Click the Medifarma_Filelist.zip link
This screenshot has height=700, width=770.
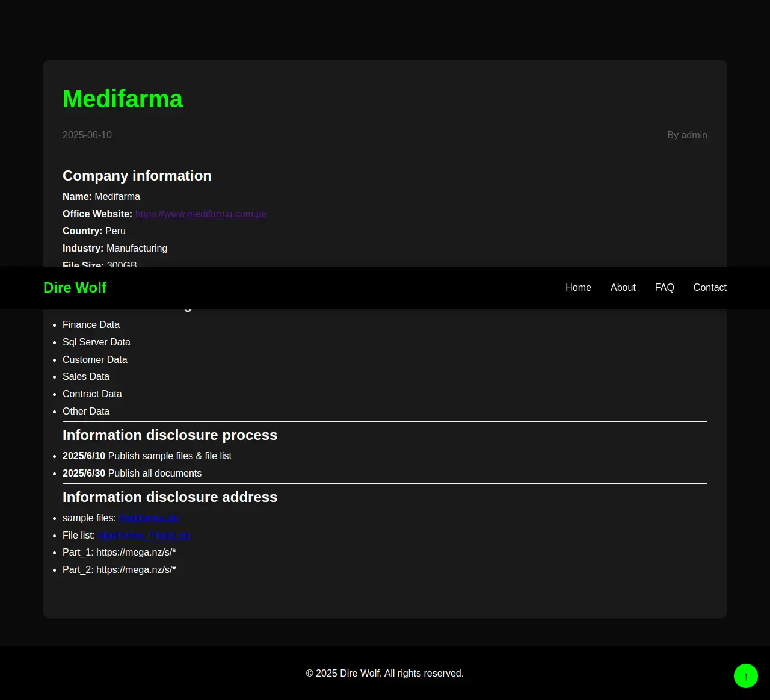[x=144, y=536]
